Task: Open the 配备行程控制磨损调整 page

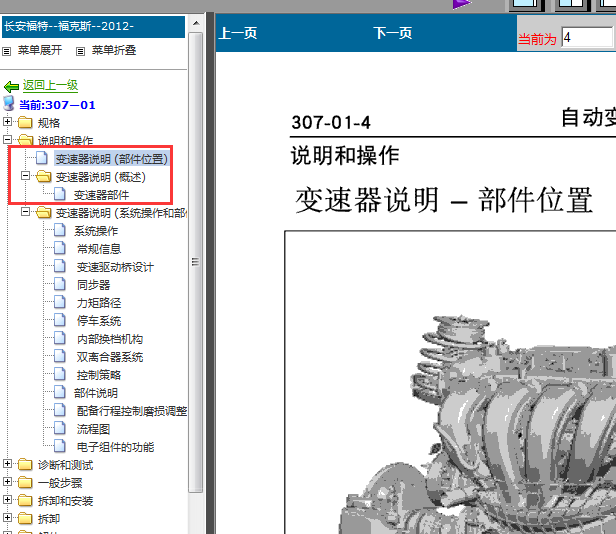Action: [x=132, y=411]
